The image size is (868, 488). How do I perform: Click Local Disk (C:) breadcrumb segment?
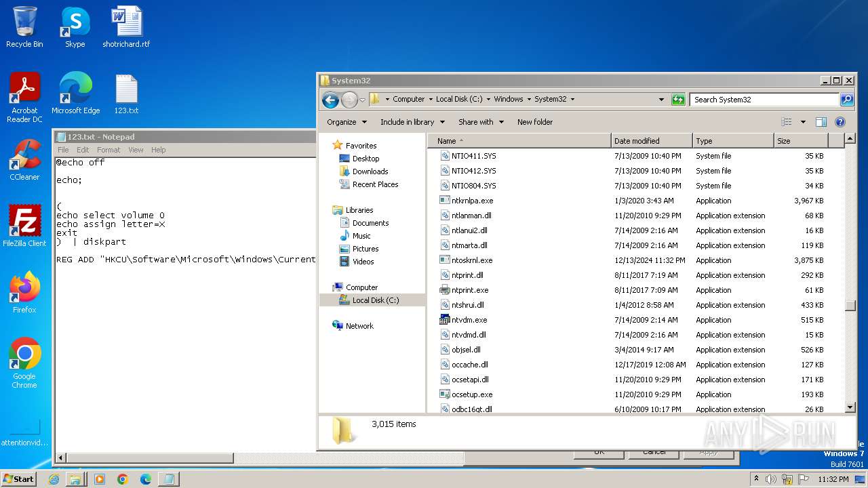(x=459, y=99)
